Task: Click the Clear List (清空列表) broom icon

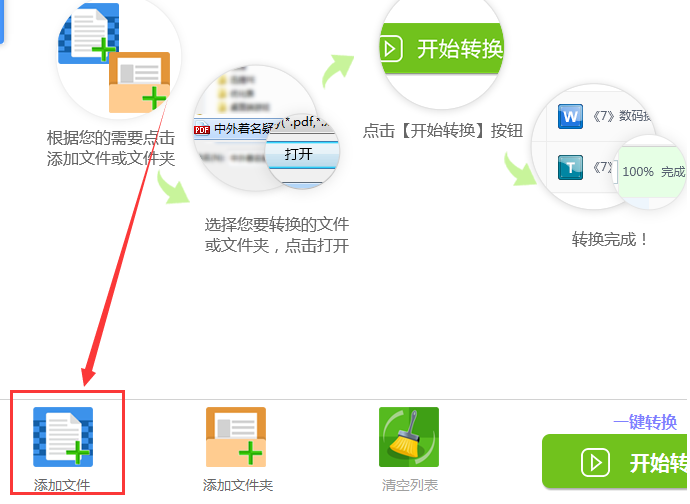Action: [409, 437]
